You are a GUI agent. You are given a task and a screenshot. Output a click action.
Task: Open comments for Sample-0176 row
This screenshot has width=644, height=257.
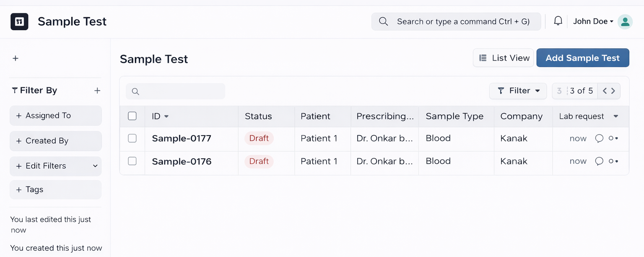pyautogui.click(x=599, y=161)
